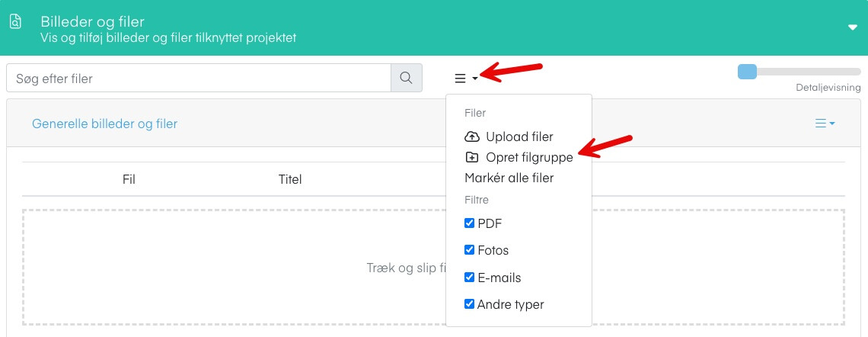The image size is (868, 337).
Task: Open the hamburger files menu icon
Action: point(460,79)
